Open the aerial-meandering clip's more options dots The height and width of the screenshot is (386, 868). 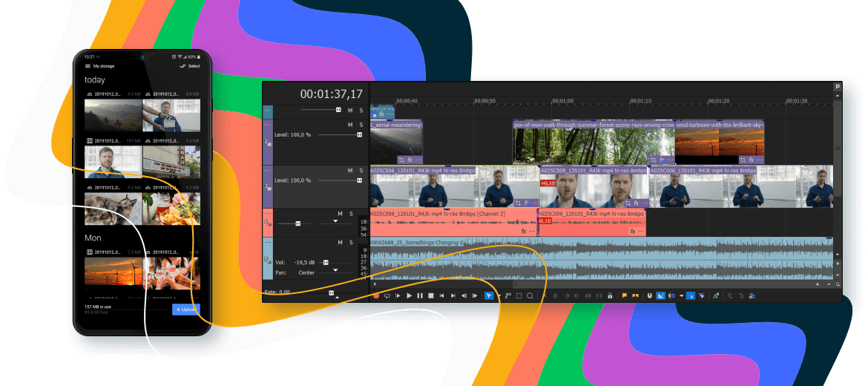point(418,160)
